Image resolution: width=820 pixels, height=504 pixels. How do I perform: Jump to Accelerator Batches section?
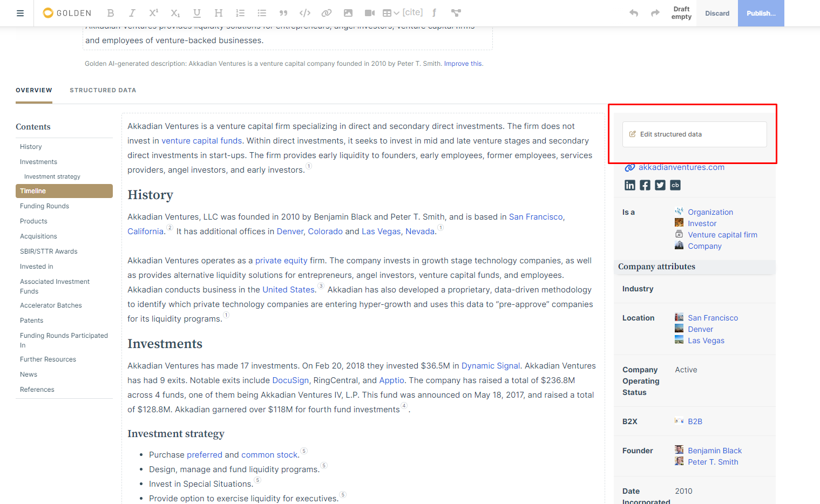point(51,305)
